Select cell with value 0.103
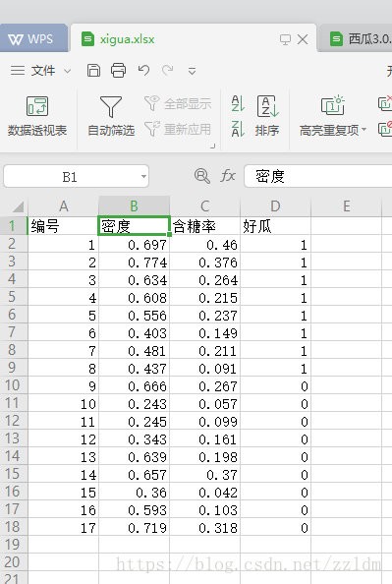The image size is (392, 584). pos(204,510)
